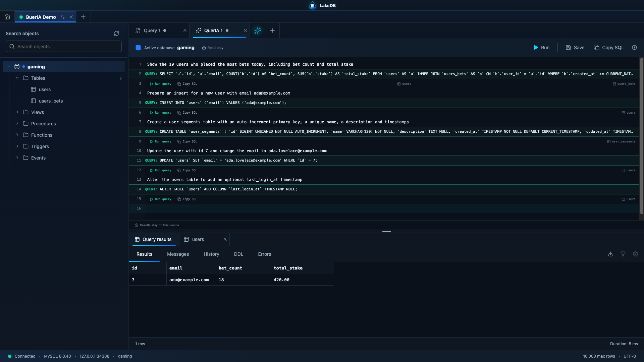Click the results panel resize handle
The width and height of the screenshot is (644, 362).
click(x=387, y=231)
